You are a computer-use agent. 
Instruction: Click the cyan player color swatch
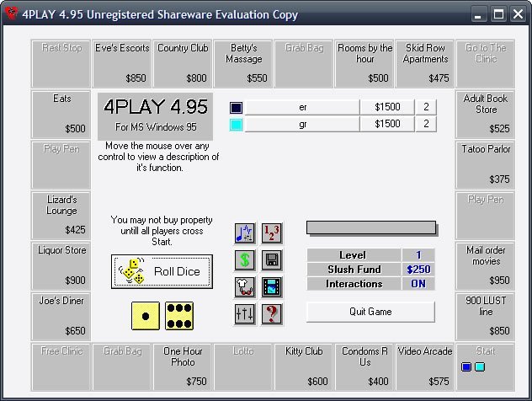tap(236, 125)
